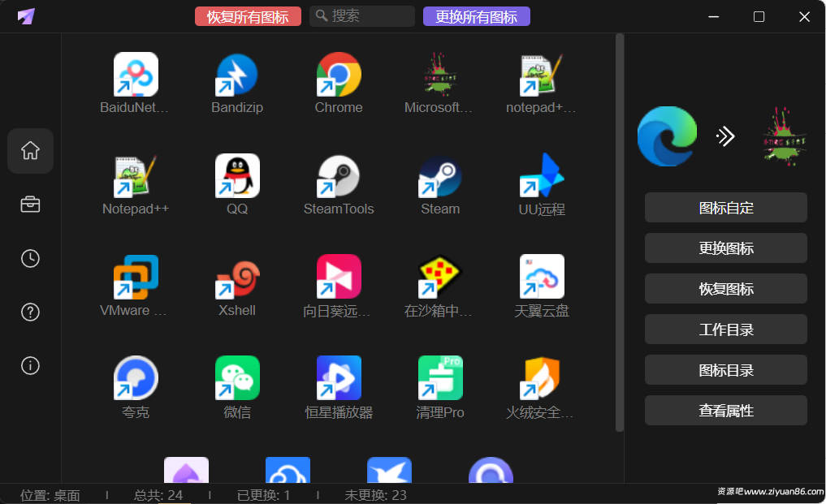826x504 pixels.
Task: Click the purple 更换所有图标 button
Action: click(x=476, y=16)
